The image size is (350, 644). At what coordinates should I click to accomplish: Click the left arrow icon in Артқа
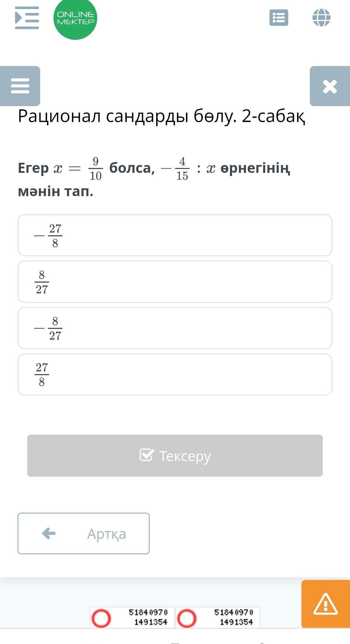pos(49,533)
